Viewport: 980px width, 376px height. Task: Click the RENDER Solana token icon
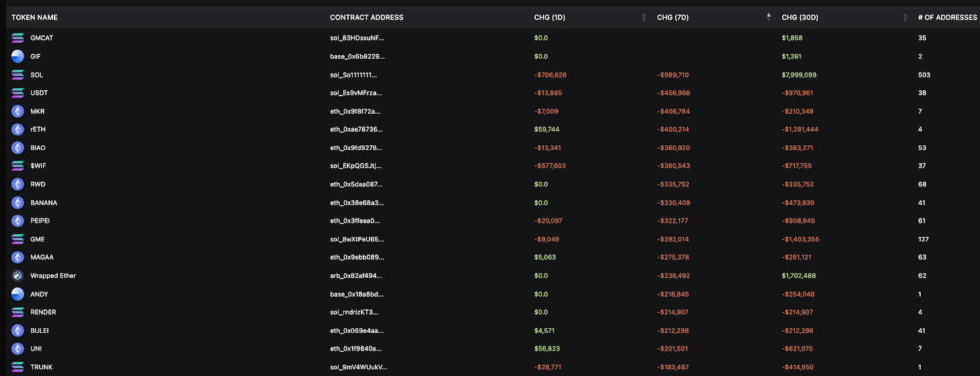pos(17,312)
